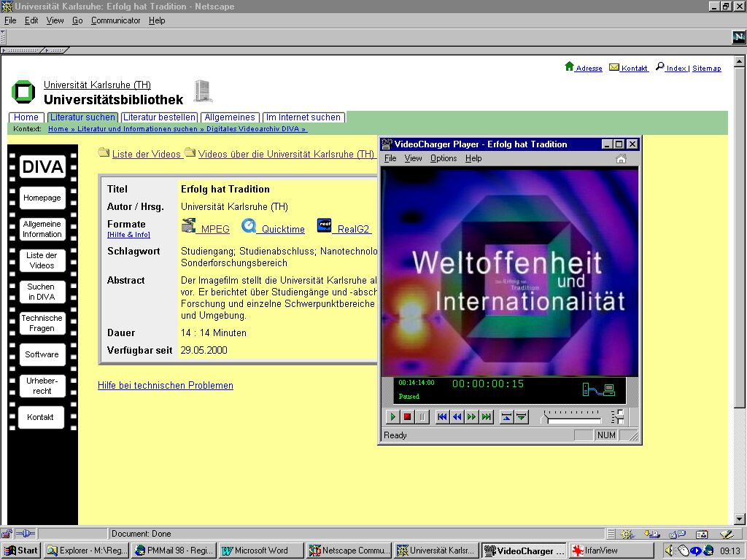Open Technische Fragen in the sidebar

[x=42, y=323]
